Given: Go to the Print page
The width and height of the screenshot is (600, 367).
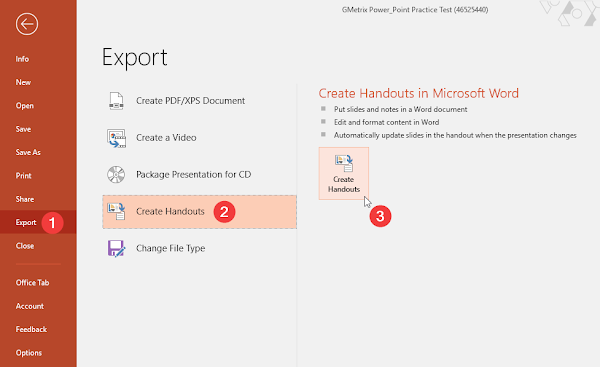Looking at the screenshot, I should (x=24, y=176).
